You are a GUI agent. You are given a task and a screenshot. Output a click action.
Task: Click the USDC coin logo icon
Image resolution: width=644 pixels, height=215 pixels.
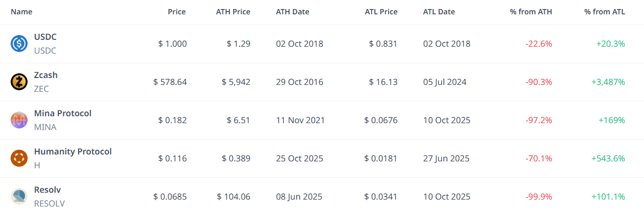point(19,44)
